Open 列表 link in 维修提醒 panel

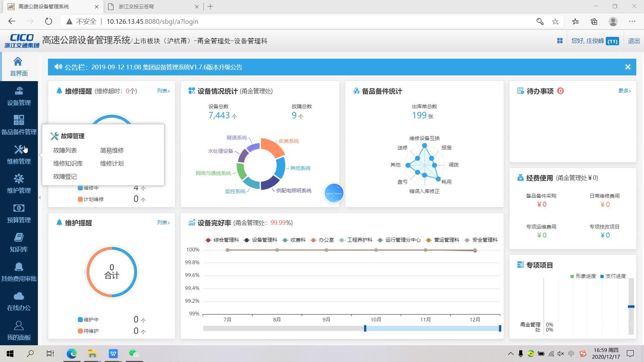[162, 90]
